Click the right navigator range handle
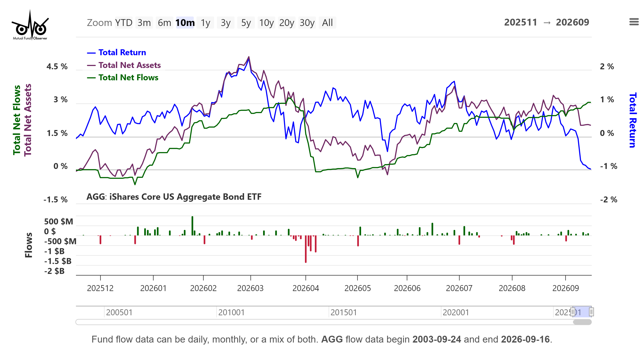Image resolution: width=644 pixels, height=352 pixels. click(591, 312)
